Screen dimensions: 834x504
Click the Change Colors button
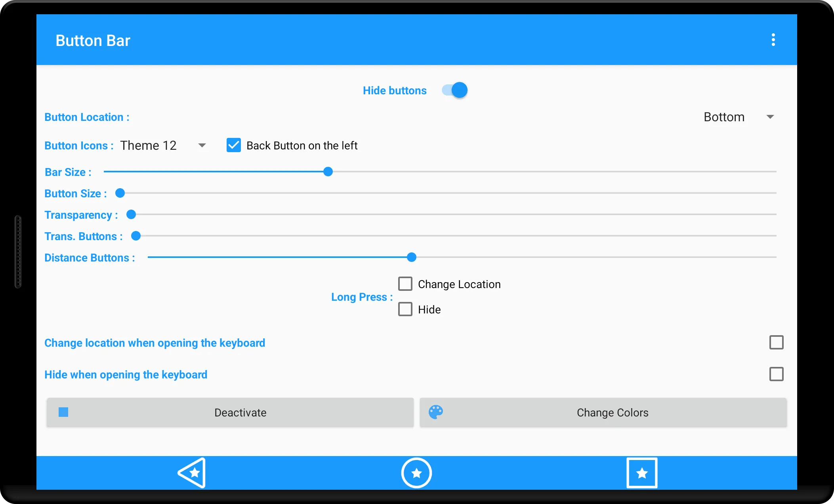(x=603, y=412)
